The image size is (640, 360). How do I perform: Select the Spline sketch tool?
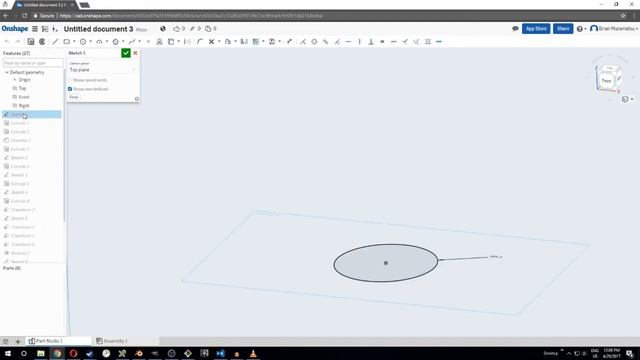pyautogui.click(x=132, y=42)
